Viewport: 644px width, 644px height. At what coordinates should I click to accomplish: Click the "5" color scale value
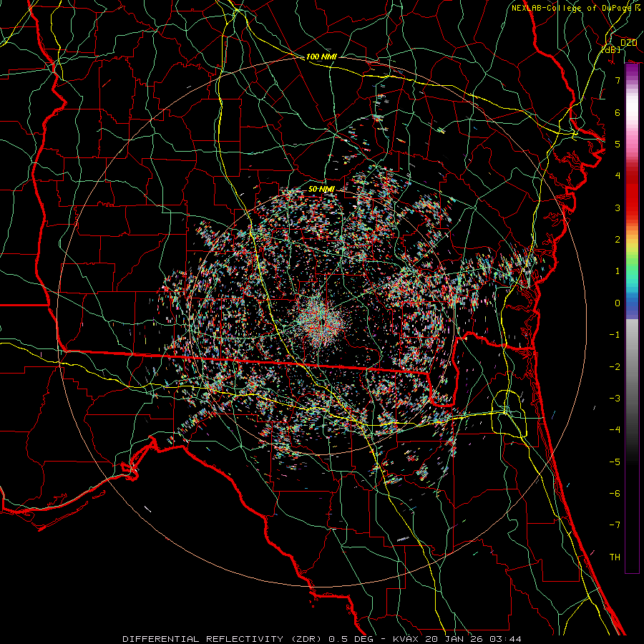pyautogui.click(x=618, y=144)
